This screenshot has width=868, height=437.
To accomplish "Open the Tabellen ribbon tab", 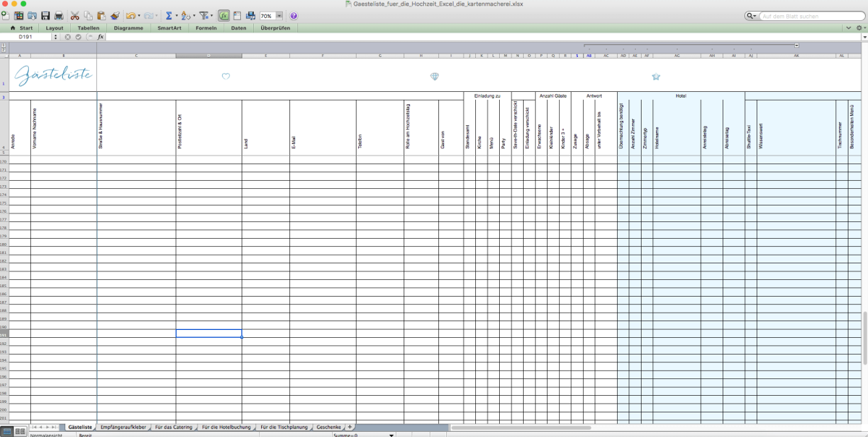I will click(88, 27).
